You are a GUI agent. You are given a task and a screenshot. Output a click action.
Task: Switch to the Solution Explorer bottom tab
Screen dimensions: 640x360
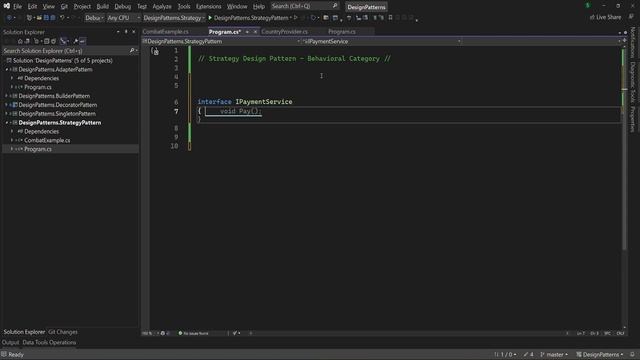click(x=24, y=332)
